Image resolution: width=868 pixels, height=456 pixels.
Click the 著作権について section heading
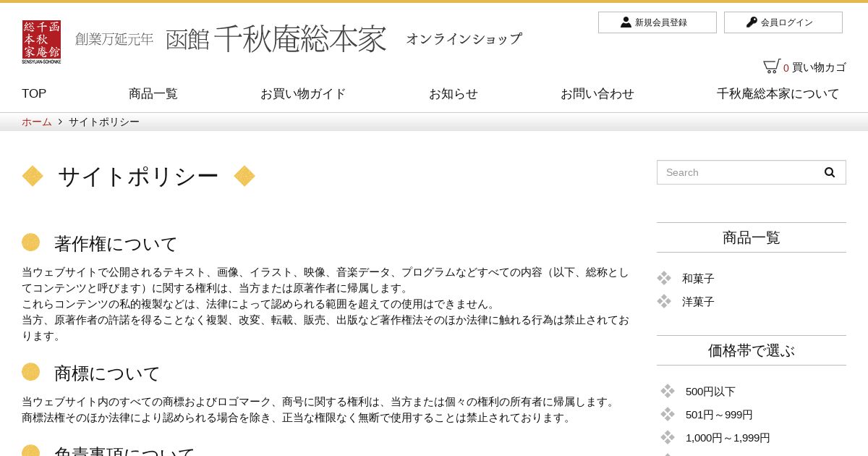[x=116, y=244]
